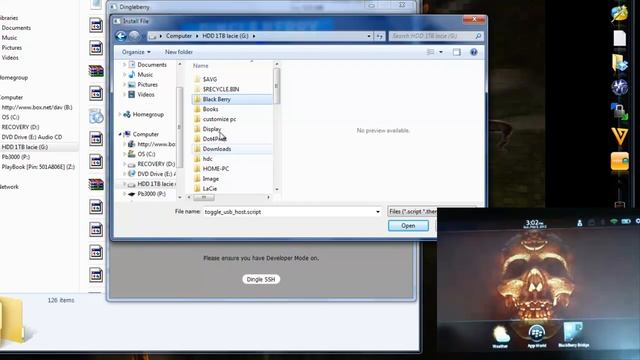This screenshot has height=360, width=640.
Task: Click the Search HDD 1TB lacie field
Action: (432, 36)
